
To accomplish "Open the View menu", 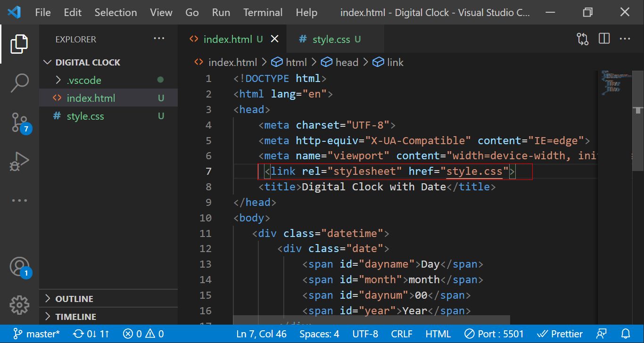I will pyautogui.click(x=161, y=13).
